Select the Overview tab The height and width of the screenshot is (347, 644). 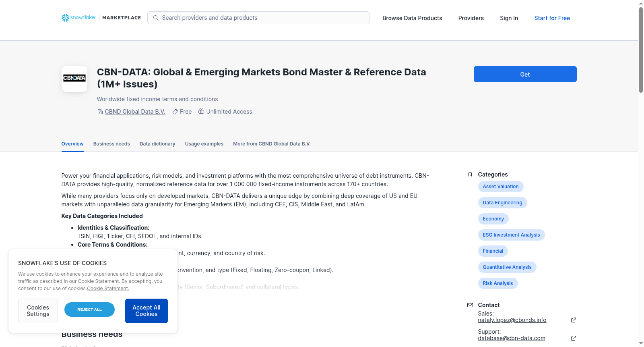point(72,144)
